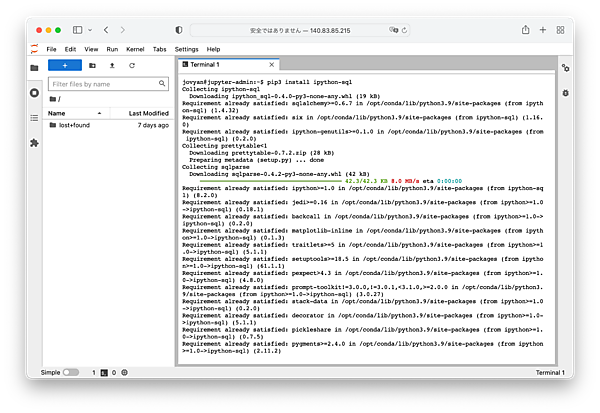
Task: Open the Extension Manager puzzle icon
Action: (34, 142)
